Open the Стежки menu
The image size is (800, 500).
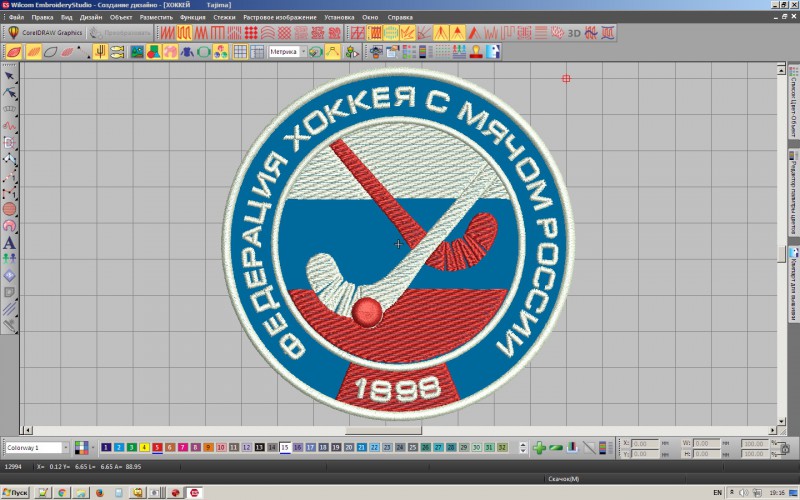(224, 17)
